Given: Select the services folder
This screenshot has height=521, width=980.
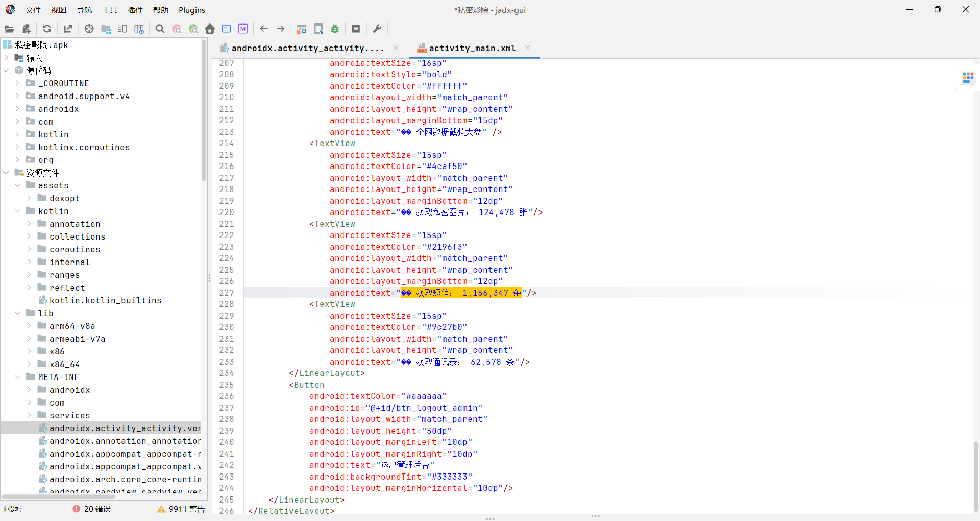Looking at the screenshot, I should pos(69,415).
